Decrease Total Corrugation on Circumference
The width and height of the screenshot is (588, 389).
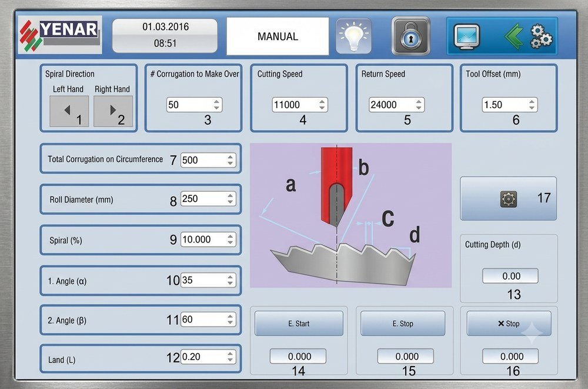click(230, 163)
